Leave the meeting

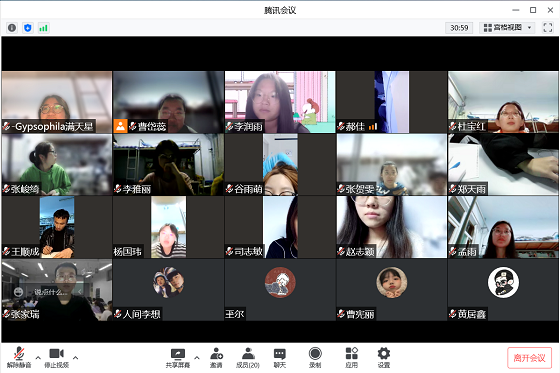pyautogui.click(x=529, y=358)
